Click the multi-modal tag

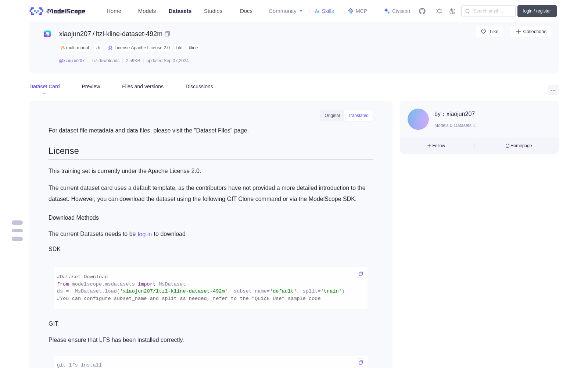click(75, 48)
